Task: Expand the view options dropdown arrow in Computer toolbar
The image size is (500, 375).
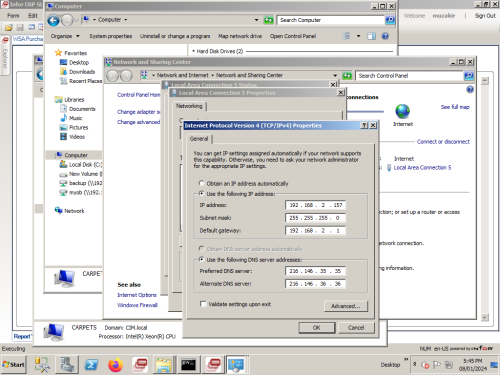Action: click(x=358, y=36)
